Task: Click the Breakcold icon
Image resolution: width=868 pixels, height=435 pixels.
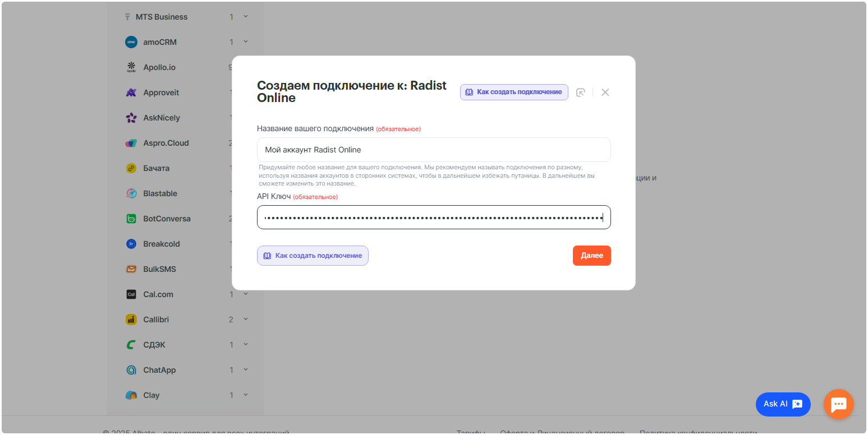Action: (131, 243)
